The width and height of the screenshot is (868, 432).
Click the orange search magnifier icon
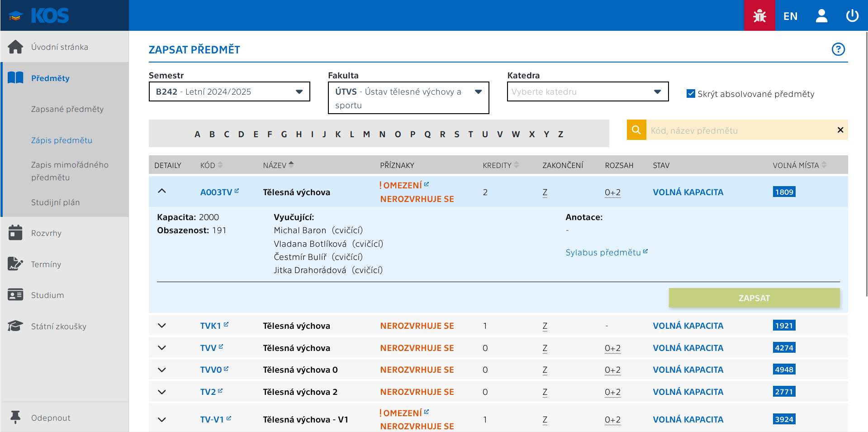(636, 130)
